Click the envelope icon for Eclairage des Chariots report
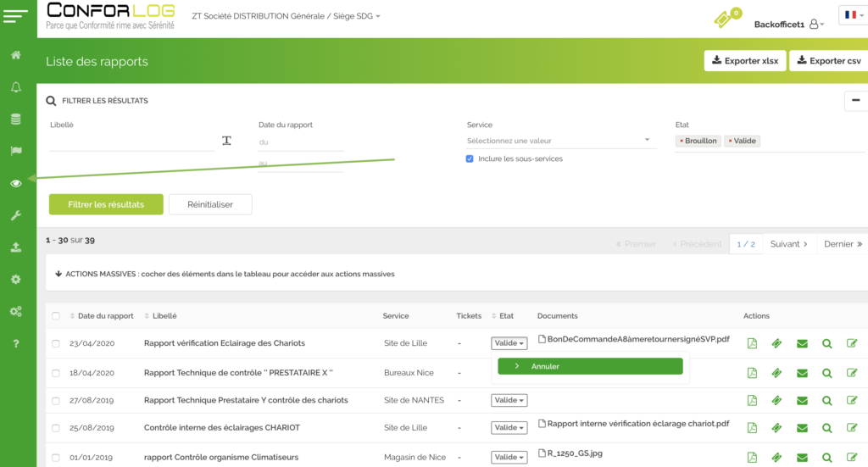Viewport: 868px width, 467px height. click(x=802, y=343)
